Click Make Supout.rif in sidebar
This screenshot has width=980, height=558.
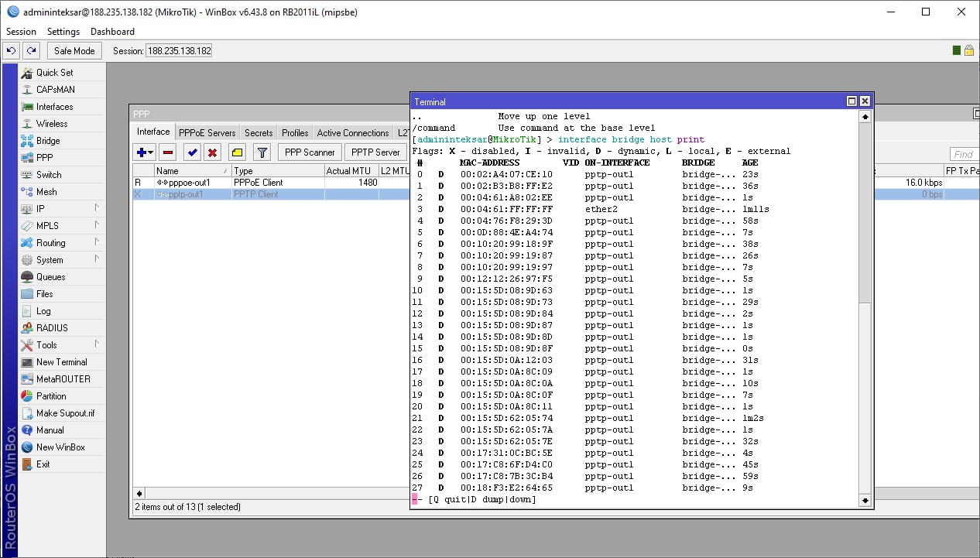(62, 413)
